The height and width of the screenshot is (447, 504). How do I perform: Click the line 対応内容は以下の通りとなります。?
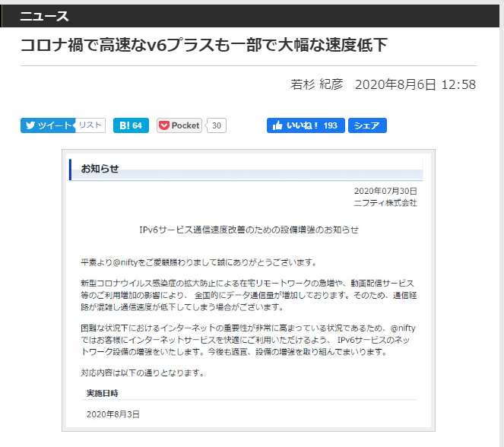coord(142,372)
